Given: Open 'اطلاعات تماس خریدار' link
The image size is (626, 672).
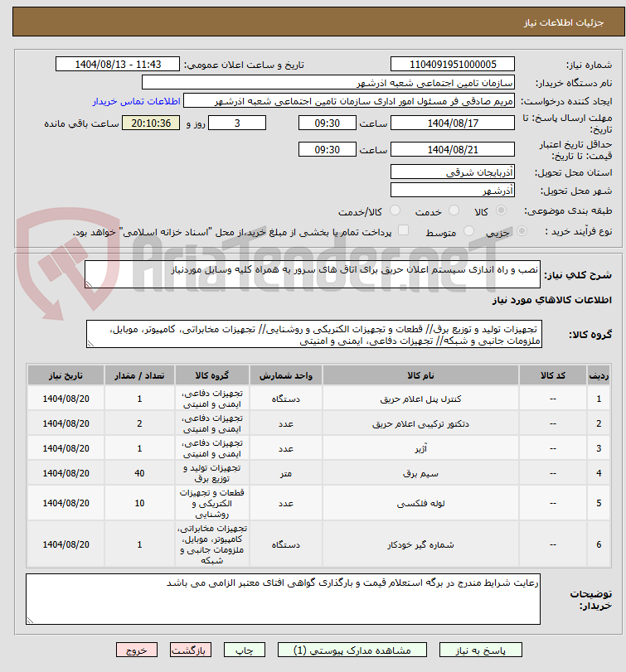Looking at the screenshot, I should pos(136,101).
